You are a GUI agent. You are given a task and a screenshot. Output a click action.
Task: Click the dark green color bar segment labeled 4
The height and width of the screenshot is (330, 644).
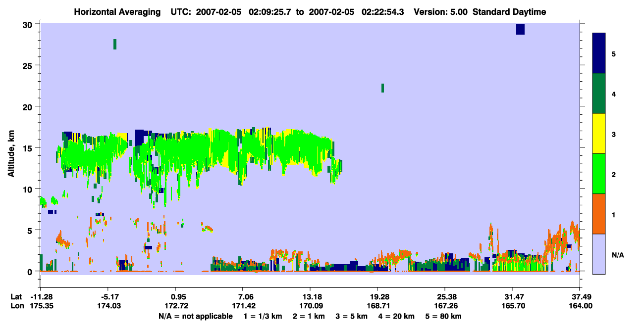coord(599,94)
